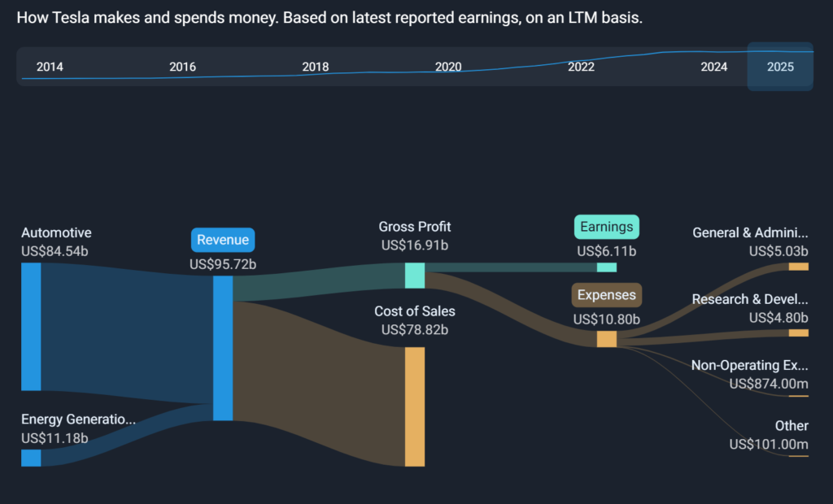Image resolution: width=833 pixels, height=504 pixels.
Task: Click the US$4.80b value
Action: point(778,318)
